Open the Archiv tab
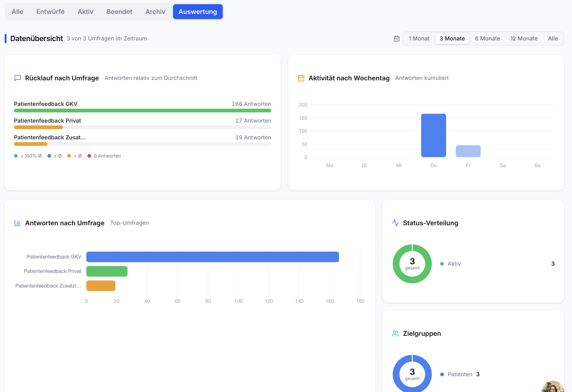The image size is (572, 392). coord(155,12)
